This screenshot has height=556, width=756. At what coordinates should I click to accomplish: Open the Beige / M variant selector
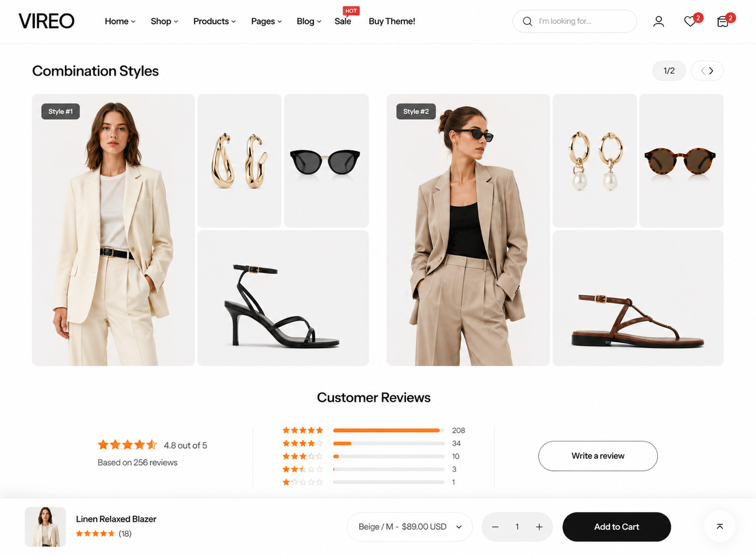tap(410, 527)
